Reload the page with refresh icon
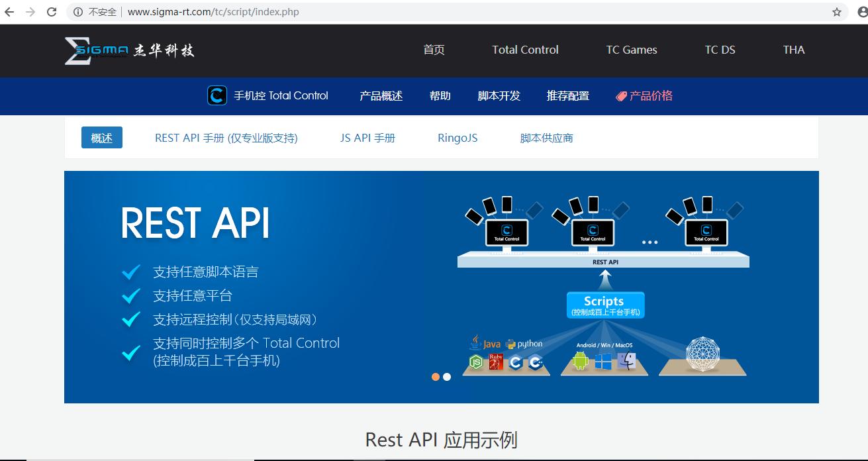Image resolution: width=868 pixels, height=461 pixels. click(x=52, y=12)
